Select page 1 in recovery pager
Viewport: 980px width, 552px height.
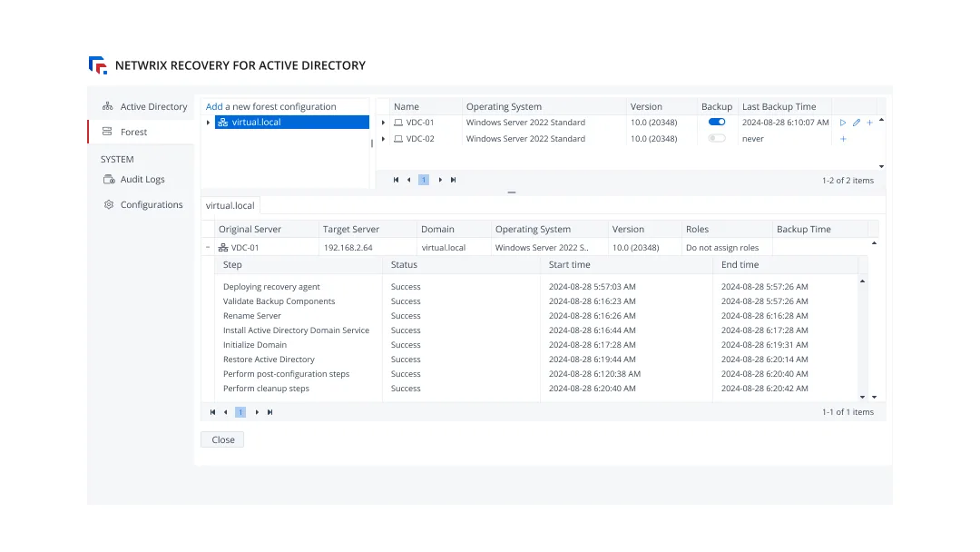click(x=240, y=412)
